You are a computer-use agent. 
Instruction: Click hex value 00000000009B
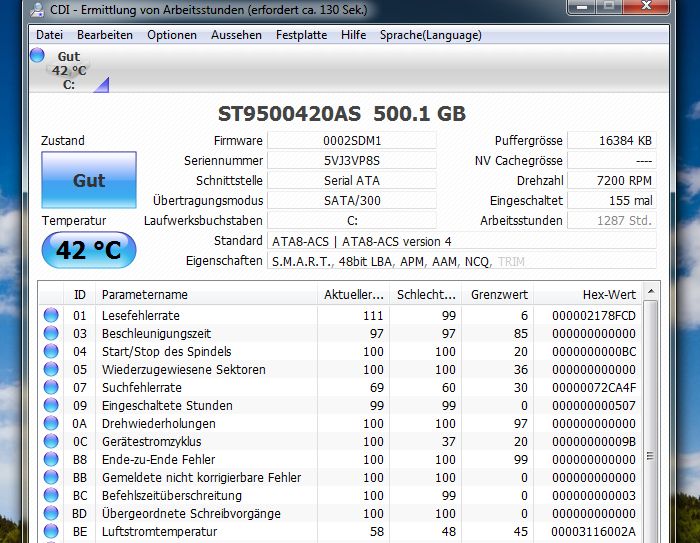click(594, 442)
